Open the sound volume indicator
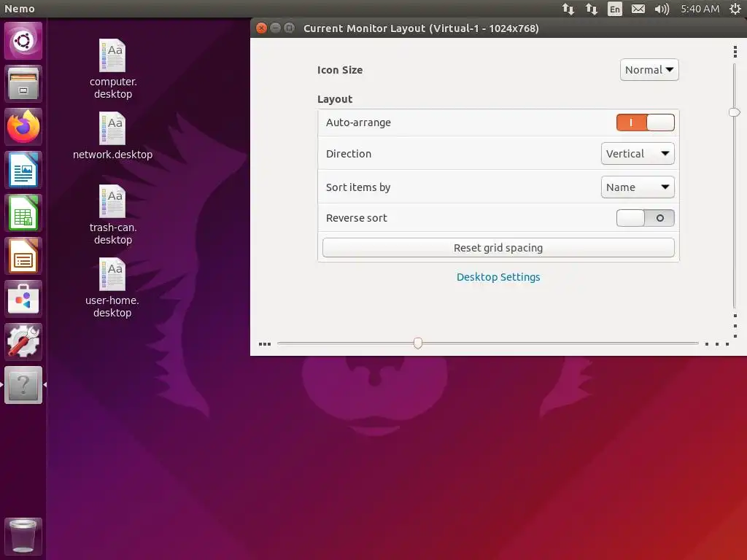Screen dimensions: 747x560 662,9
